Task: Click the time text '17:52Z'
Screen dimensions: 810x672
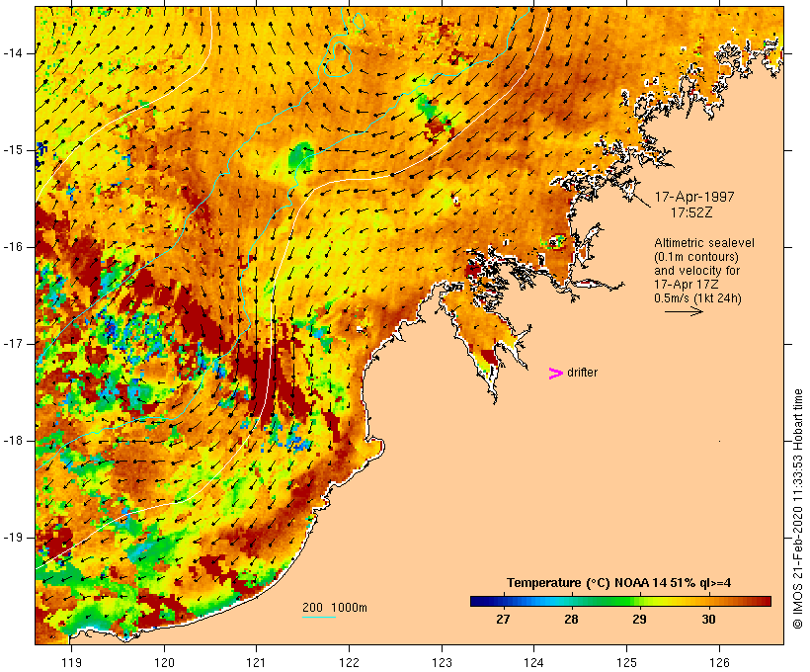Action: tap(691, 212)
